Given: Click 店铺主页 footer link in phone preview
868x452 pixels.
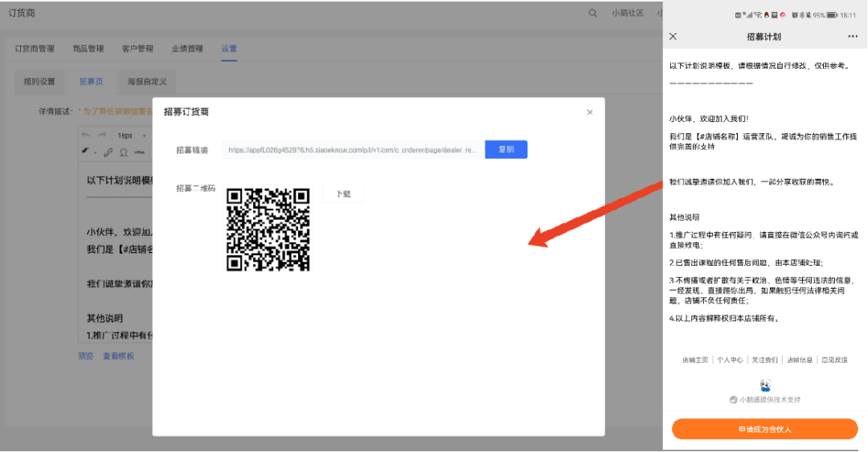Looking at the screenshot, I should coord(695,360).
